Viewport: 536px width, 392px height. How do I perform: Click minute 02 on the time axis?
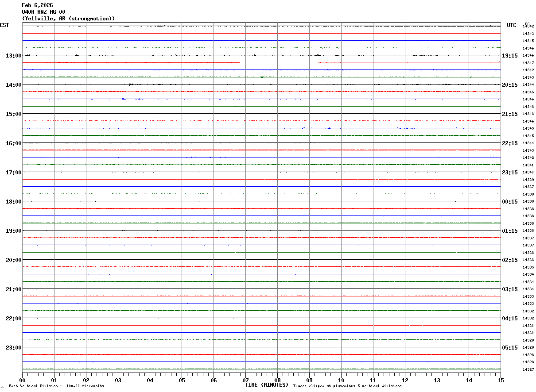pyautogui.click(x=86, y=380)
